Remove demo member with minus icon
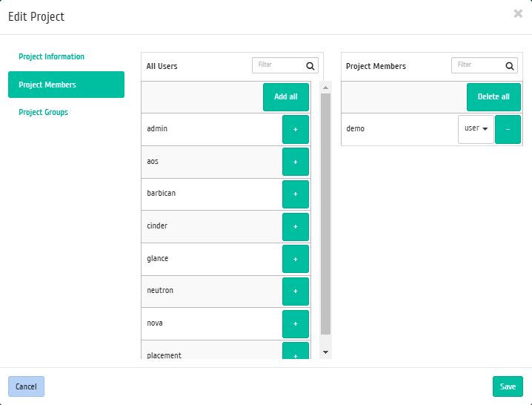Screen dimensions: 532x405 pos(508,130)
